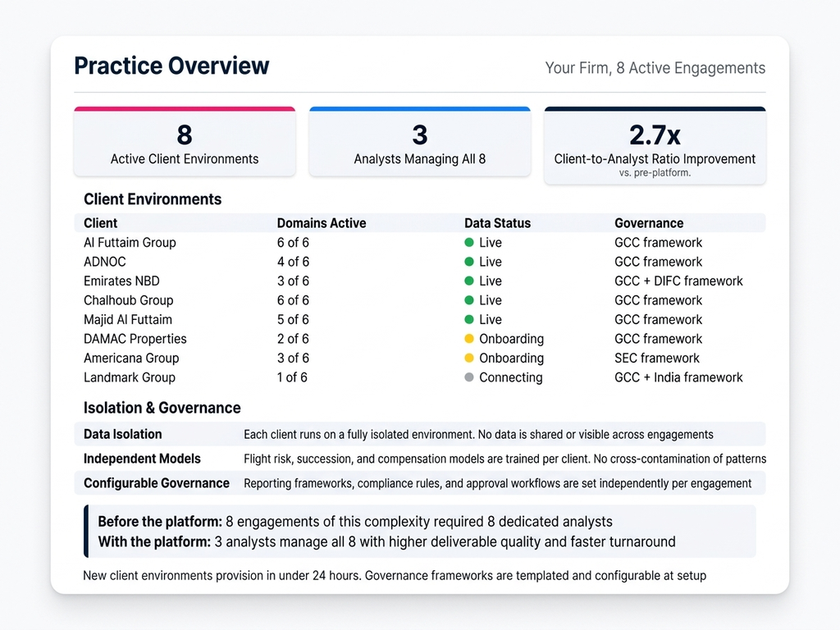Open the Landmark Group client name
840x630 pixels.
(x=130, y=377)
